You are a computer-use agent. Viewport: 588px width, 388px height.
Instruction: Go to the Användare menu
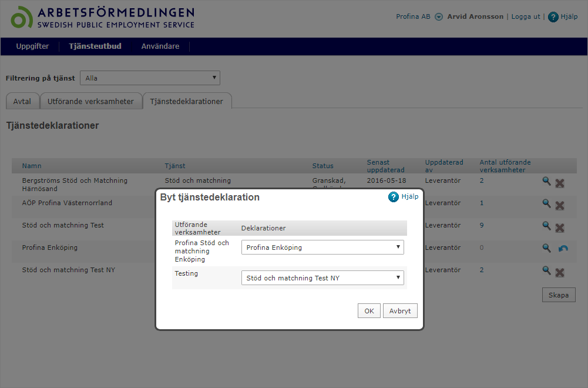[160, 46]
